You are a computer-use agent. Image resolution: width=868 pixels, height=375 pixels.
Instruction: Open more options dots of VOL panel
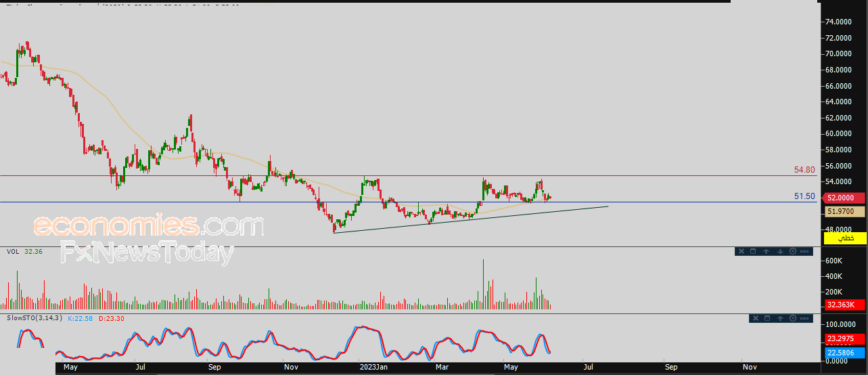(804, 251)
